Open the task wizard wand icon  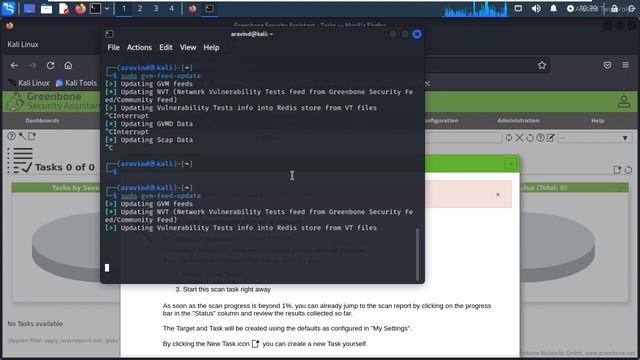[x=22, y=136]
